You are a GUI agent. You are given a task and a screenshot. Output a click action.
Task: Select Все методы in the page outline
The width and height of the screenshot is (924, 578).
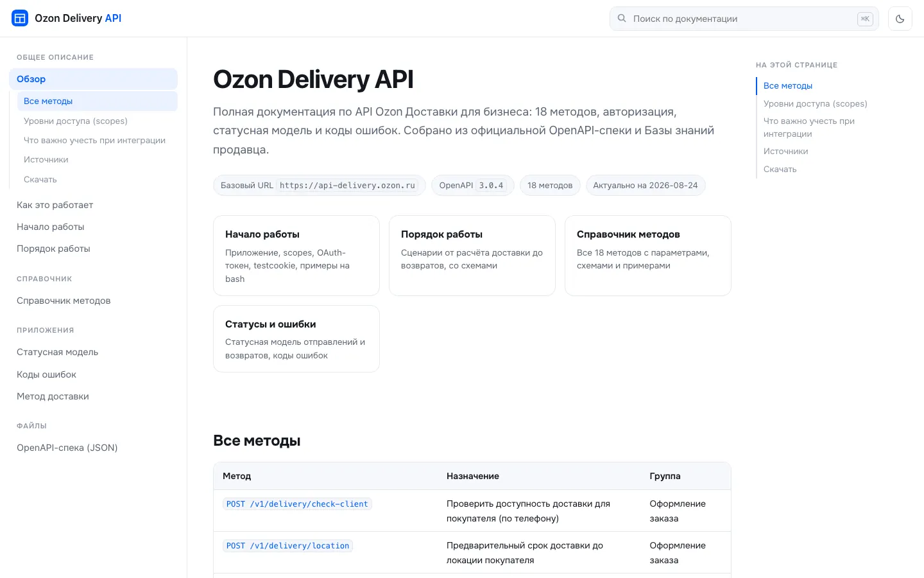pos(788,85)
